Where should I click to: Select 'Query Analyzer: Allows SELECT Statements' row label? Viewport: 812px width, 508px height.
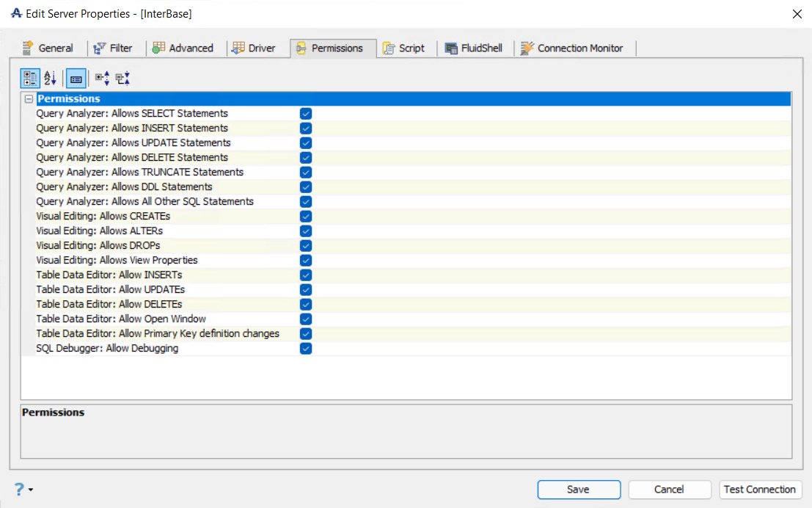(x=132, y=114)
